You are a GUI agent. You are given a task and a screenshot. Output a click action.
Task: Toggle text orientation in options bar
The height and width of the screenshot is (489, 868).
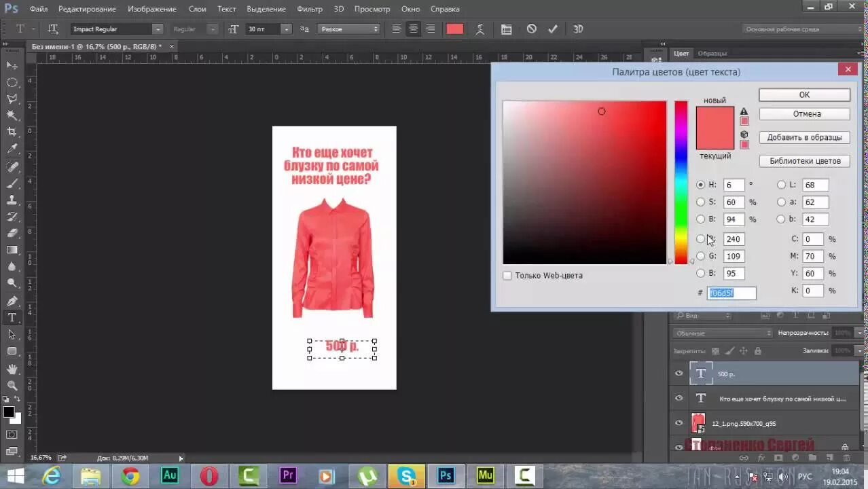pos(53,29)
